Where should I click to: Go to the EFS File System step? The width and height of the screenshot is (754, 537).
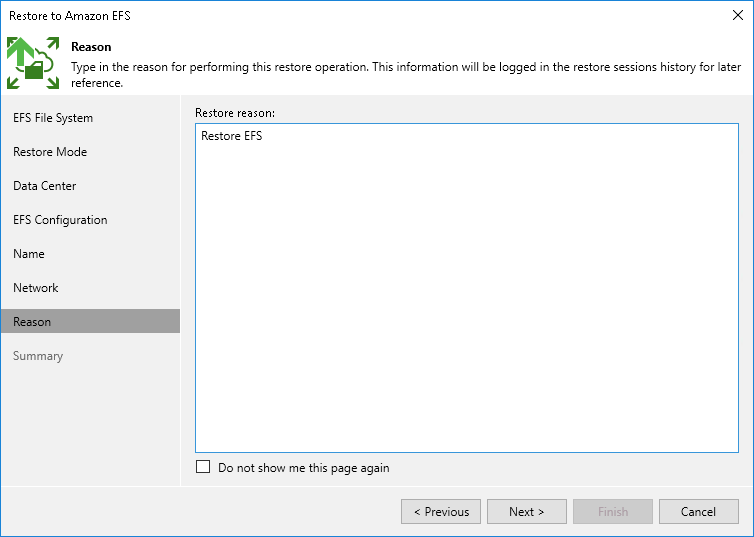pos(53,118)
